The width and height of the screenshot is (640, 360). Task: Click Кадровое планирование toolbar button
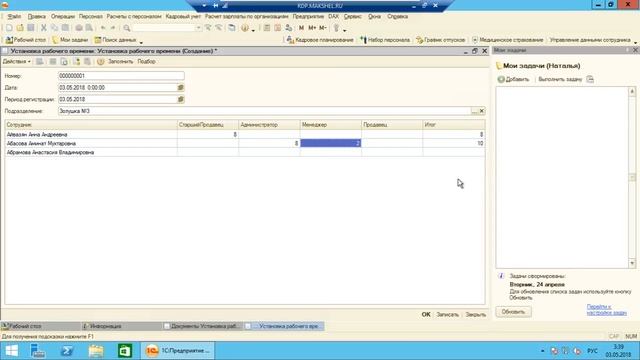tap(320, 40)
